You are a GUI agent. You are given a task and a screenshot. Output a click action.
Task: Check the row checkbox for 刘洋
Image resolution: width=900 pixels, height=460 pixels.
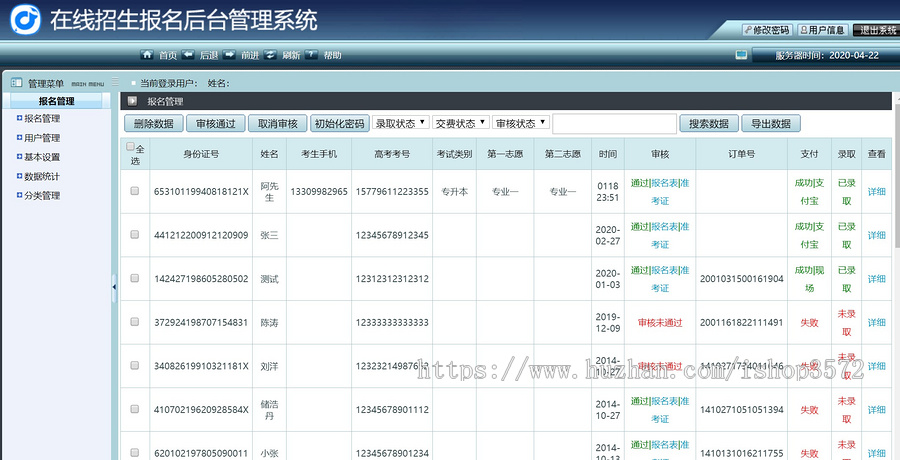[135, 365]
